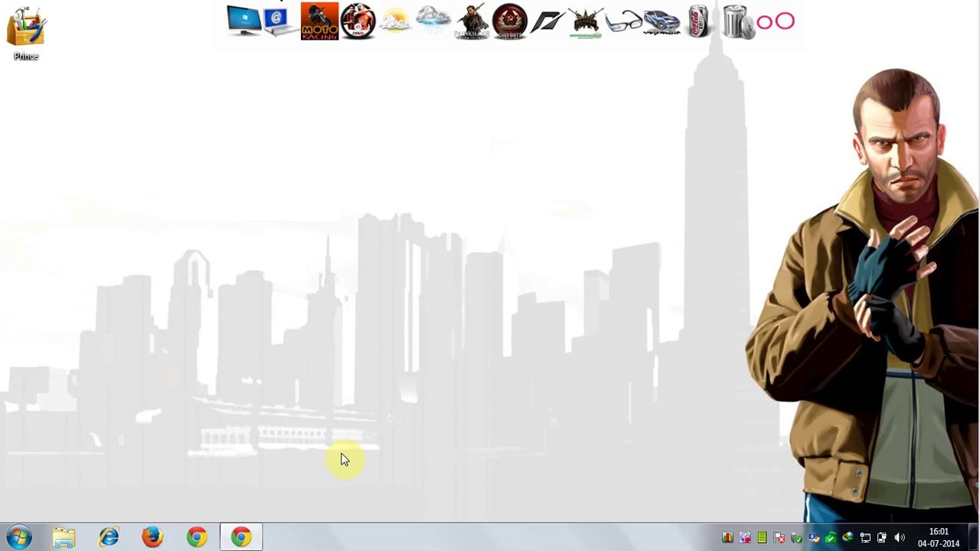
Task: Open the Windows Start menu
Action: (20, 537)
